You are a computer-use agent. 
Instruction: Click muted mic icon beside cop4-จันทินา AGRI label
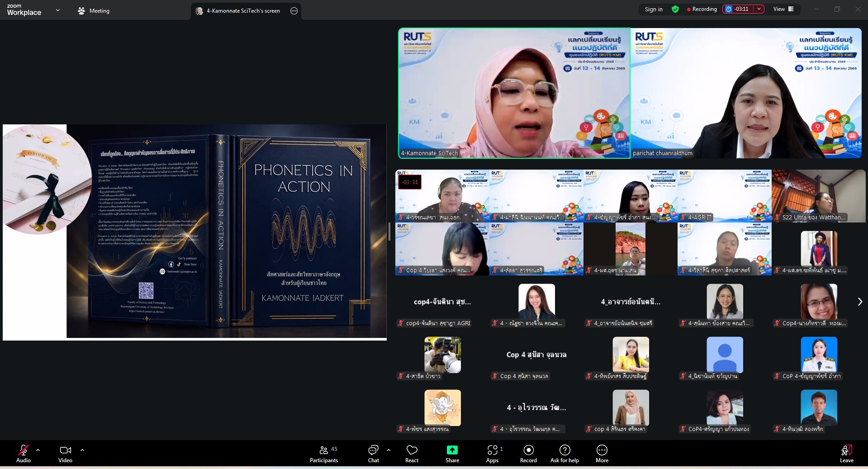pos(401,323)
